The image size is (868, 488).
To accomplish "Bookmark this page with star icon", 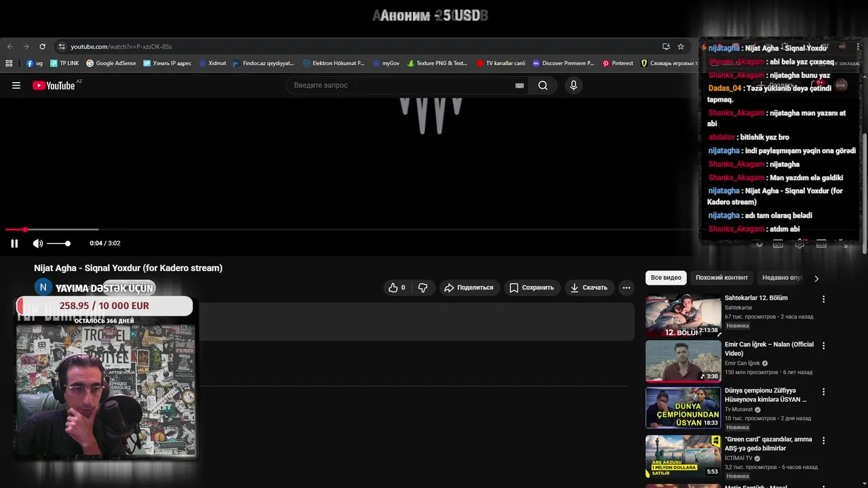I will pyautogui.click(x=681, y=47).
